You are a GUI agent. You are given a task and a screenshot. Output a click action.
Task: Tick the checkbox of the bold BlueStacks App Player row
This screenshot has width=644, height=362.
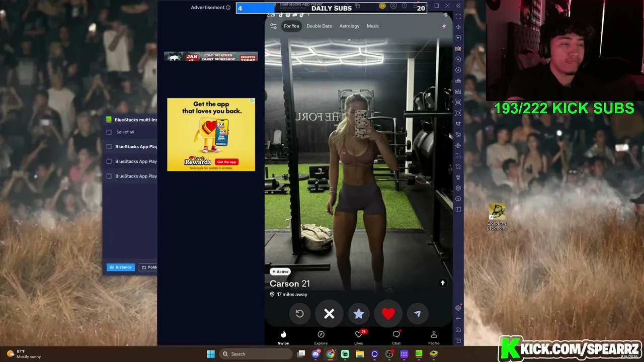109,147
